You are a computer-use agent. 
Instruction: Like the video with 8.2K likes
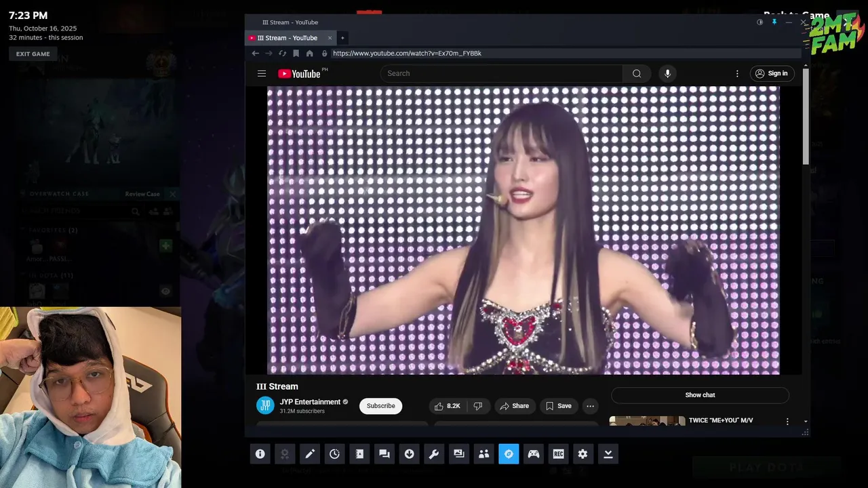click(x=448, y=406)
